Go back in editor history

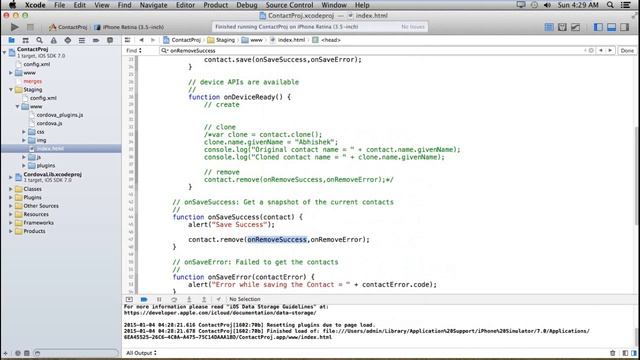tap(141, 40)
